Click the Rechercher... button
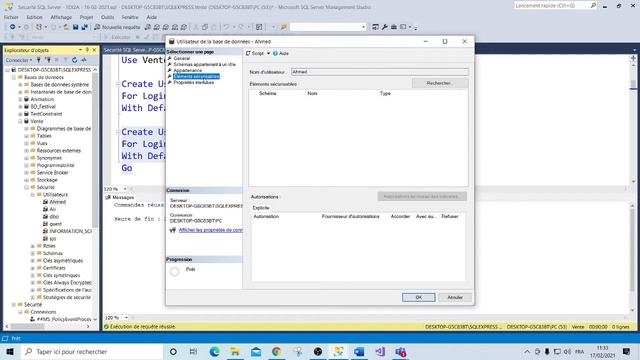640x360 pixels. (x=439, y=83)
